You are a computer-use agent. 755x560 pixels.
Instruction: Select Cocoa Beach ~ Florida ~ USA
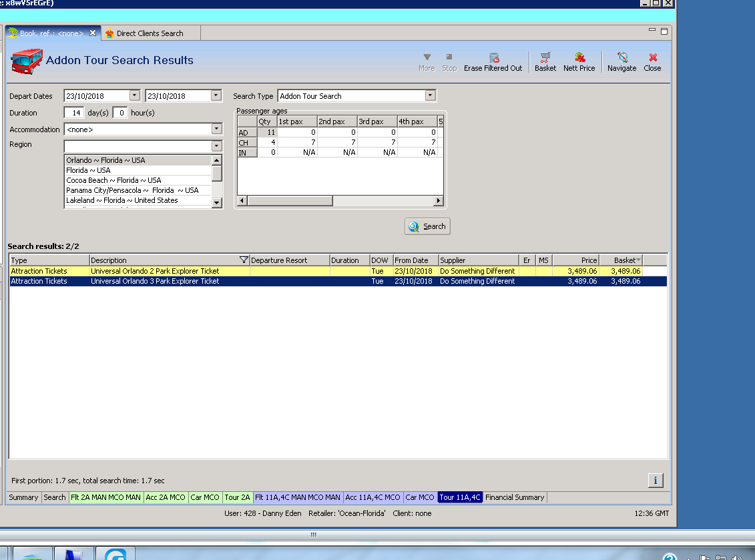(138, 180)
